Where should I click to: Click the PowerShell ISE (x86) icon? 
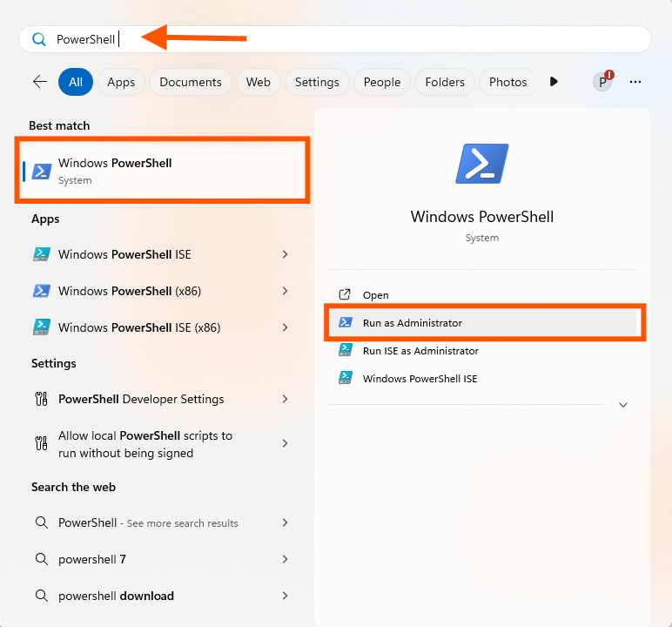click(42, 327)
